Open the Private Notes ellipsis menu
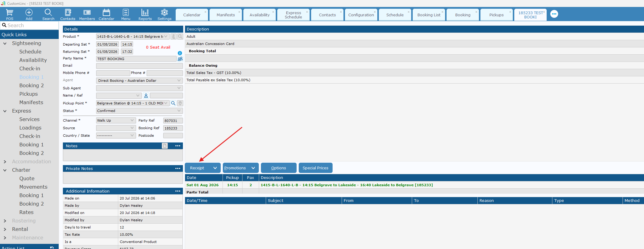 (178, 168)
